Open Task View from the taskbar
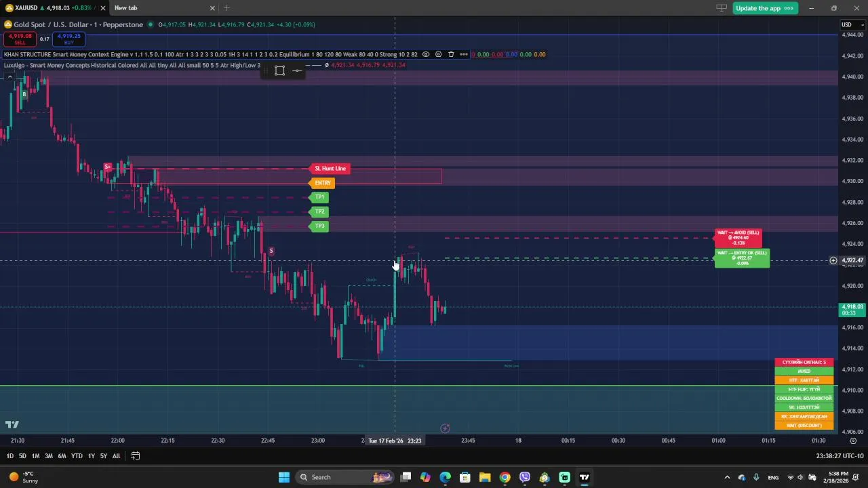868x488 pixels. coord(406,477)
